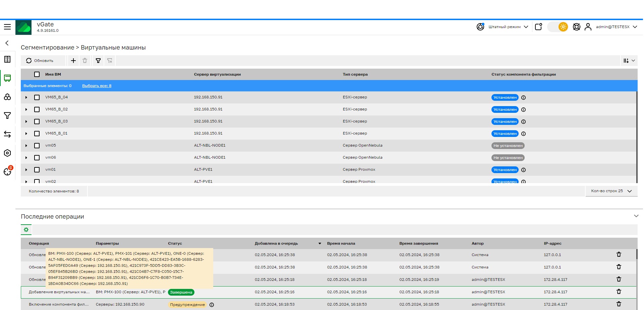Tick the vm05 row checkbox
The height and width of the screenshot is (310, 644).
(37, 146)
